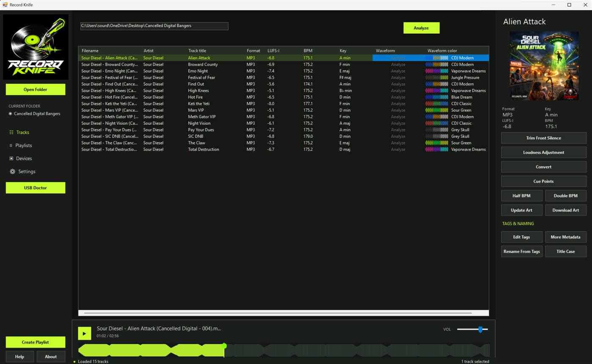592x364 pixels.
Task: Click the Download Art button
Action: [x=566, y=210]
